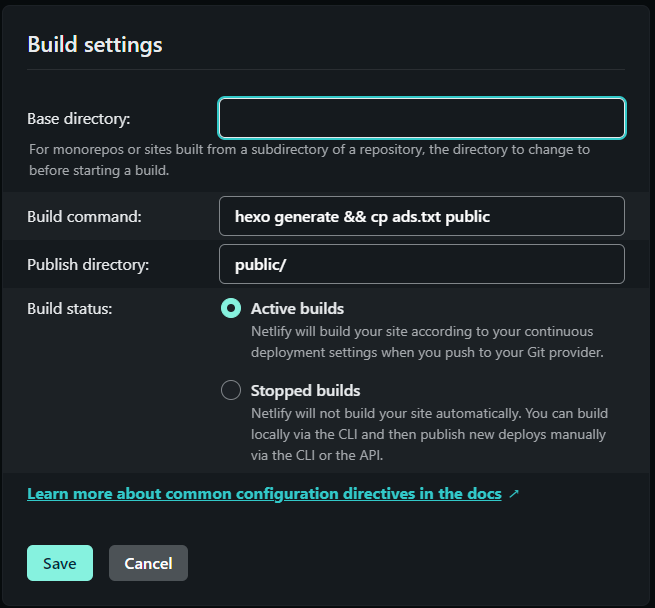
Task: Save the build settings
Action: (60, 563)
